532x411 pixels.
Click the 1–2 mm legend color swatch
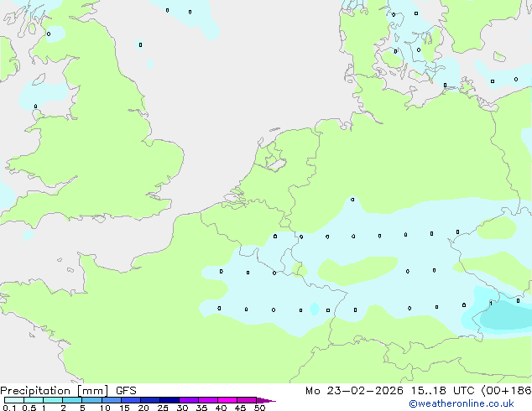click(x=53, y=400)
